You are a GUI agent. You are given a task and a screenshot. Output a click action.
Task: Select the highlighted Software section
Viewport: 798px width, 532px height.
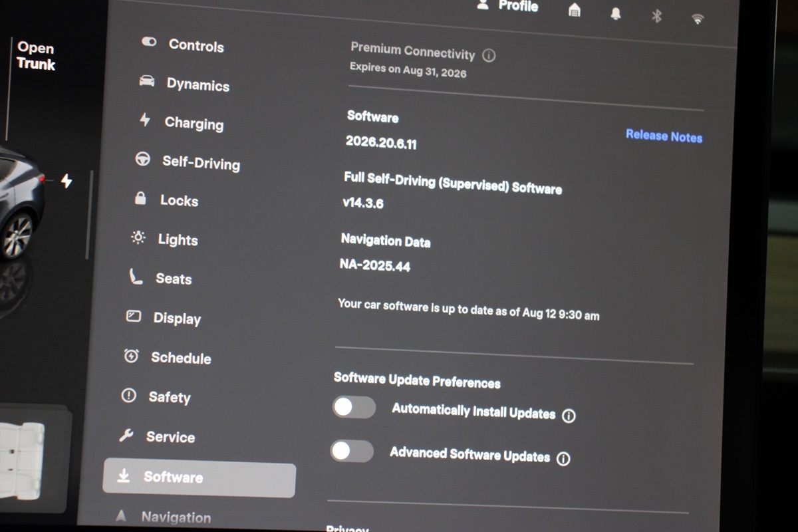tap(199, 479)
